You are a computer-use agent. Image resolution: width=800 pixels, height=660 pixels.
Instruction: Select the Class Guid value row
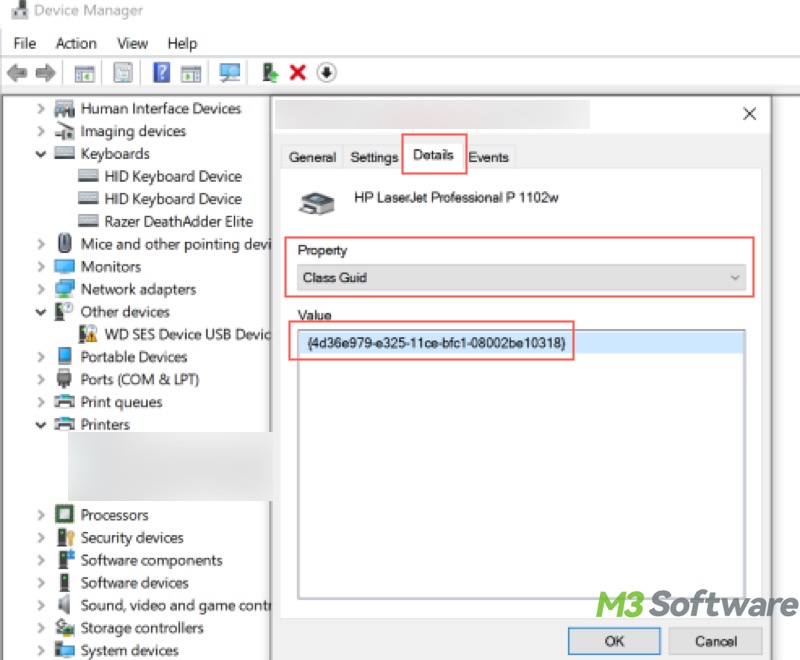[x=521, y=342]
